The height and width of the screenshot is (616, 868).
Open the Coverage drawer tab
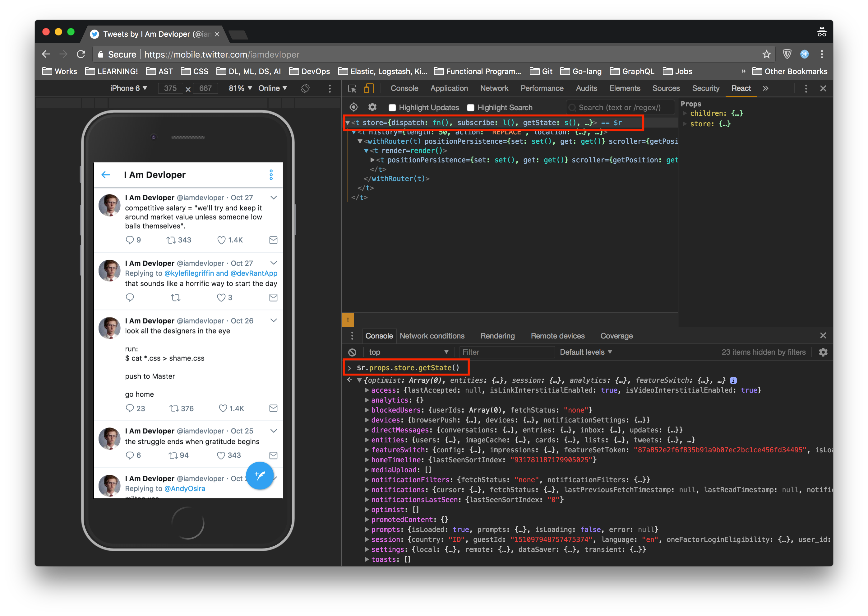point(616,336)
